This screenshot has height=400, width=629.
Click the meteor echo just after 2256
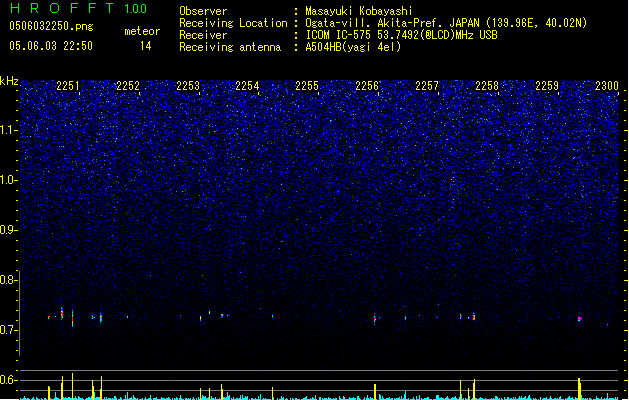pos(375,319)
